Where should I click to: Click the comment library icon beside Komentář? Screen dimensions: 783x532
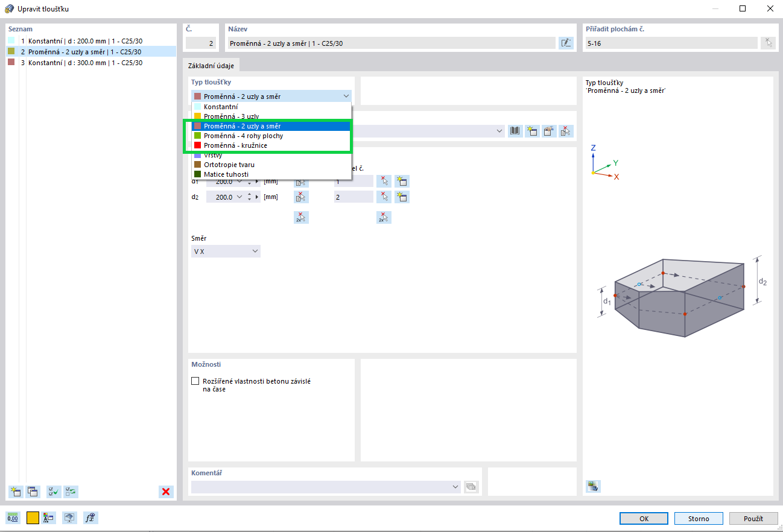point(471,487)
